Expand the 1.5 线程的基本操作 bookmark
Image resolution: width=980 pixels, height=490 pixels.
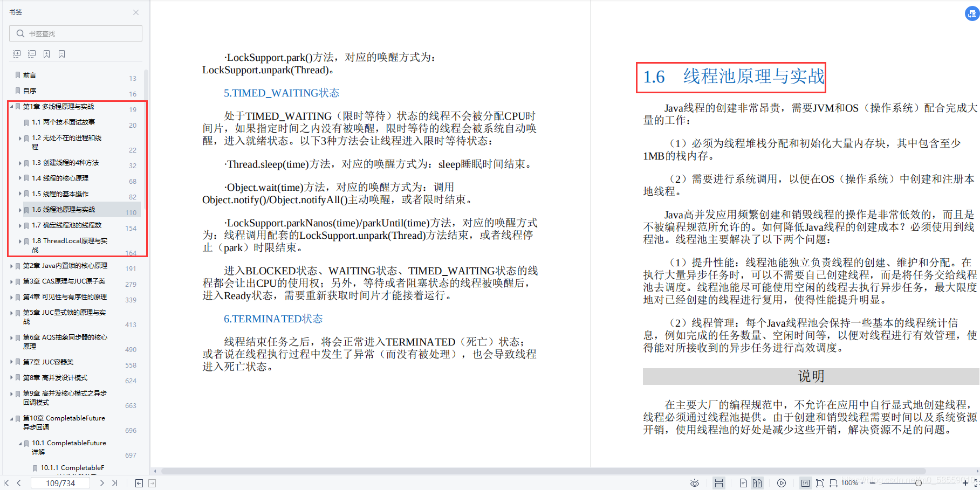pos(20,194)
